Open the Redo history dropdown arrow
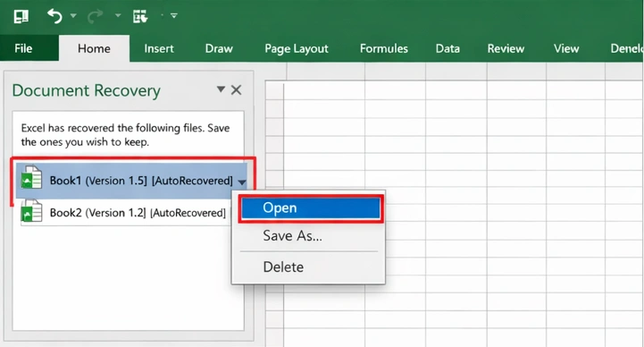 click(x=118, y=15)
